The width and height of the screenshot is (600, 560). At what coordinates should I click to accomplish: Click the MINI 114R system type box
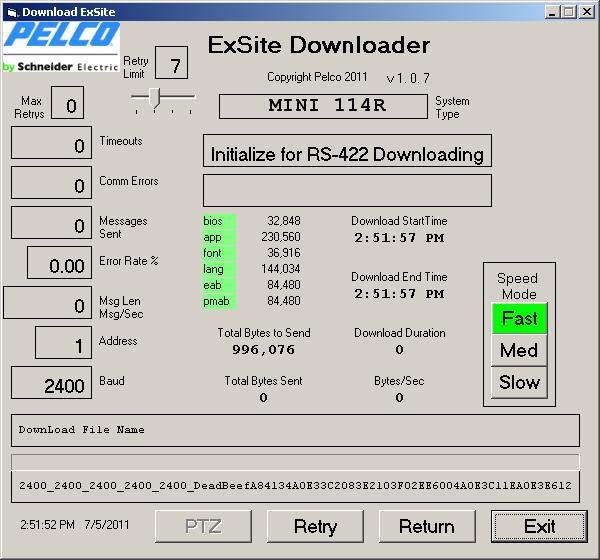point(323,106)
